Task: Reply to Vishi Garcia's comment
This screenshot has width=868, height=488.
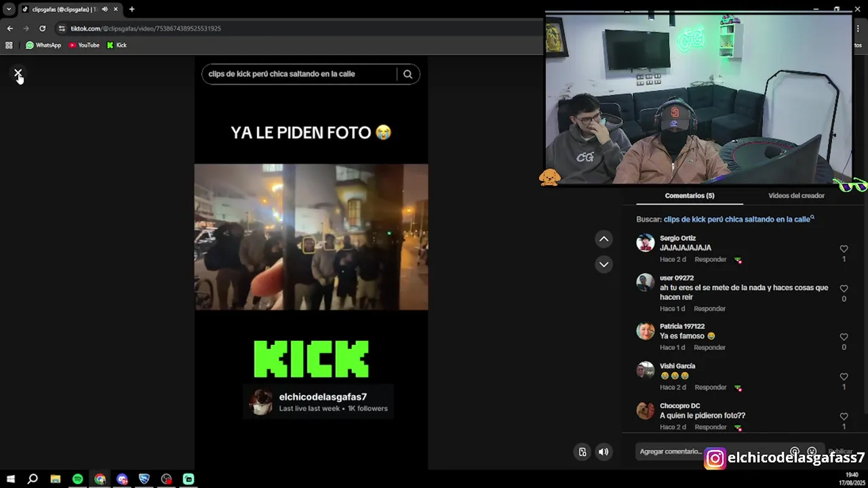Action: point(710,388)
